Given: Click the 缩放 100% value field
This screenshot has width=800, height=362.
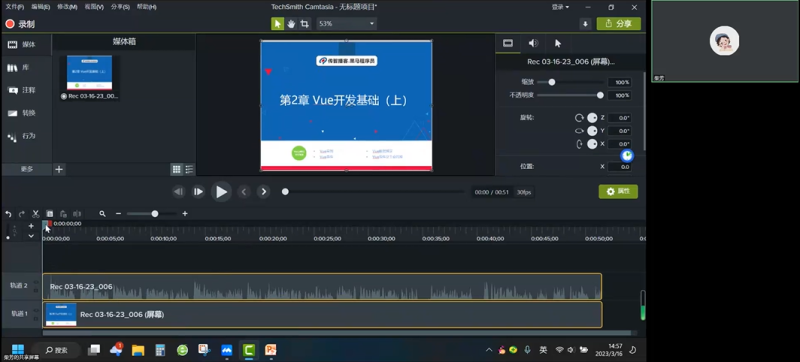Looking at the screenshot, I should 619,82.
